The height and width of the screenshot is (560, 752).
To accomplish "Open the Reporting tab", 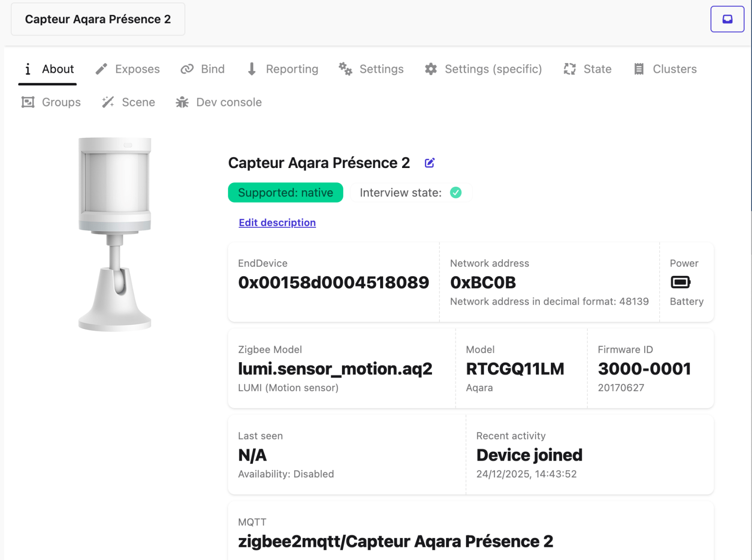I will (x=283, y=69).
